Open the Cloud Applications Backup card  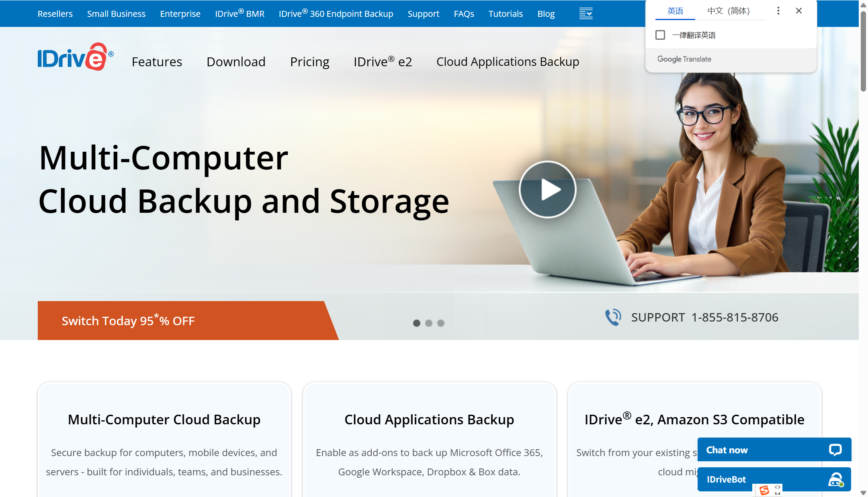[x=429, y=420]
